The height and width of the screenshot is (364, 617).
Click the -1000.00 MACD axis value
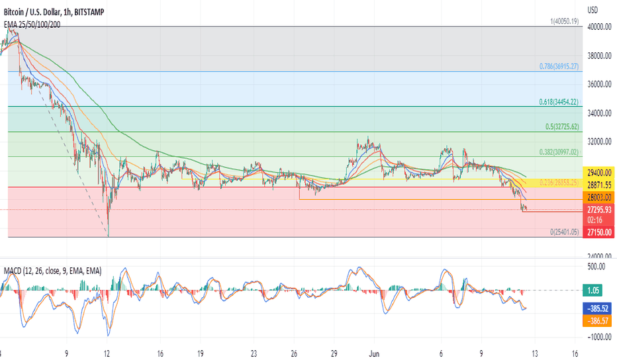[x=599, y=338]
